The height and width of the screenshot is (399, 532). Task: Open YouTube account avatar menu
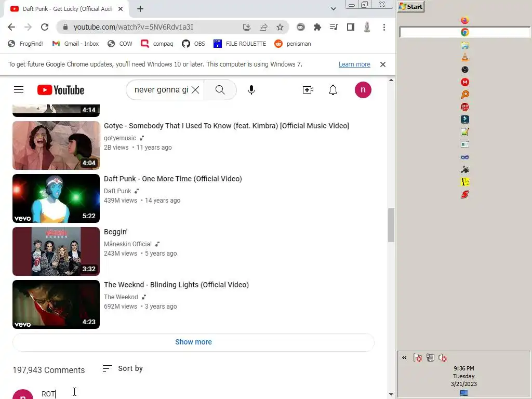click(363, 90)
